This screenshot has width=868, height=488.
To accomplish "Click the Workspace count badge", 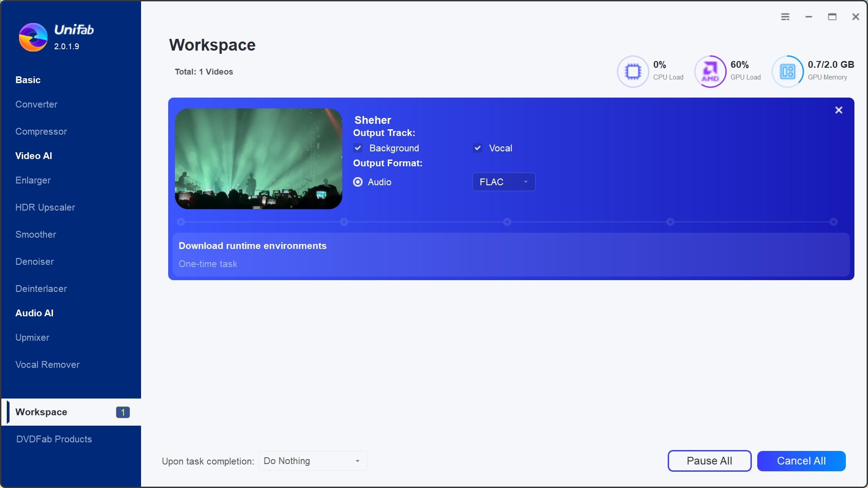I will (x=123, y=412).
